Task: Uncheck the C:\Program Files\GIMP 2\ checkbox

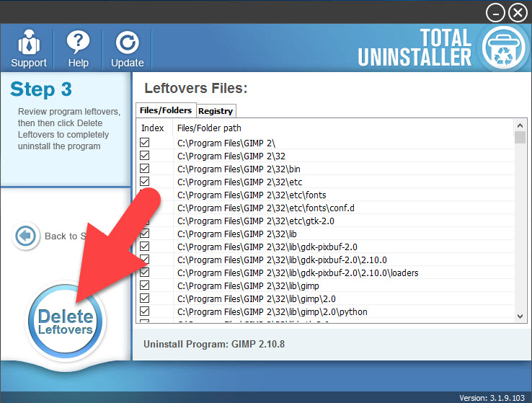Action: click(x=145, y=143)
